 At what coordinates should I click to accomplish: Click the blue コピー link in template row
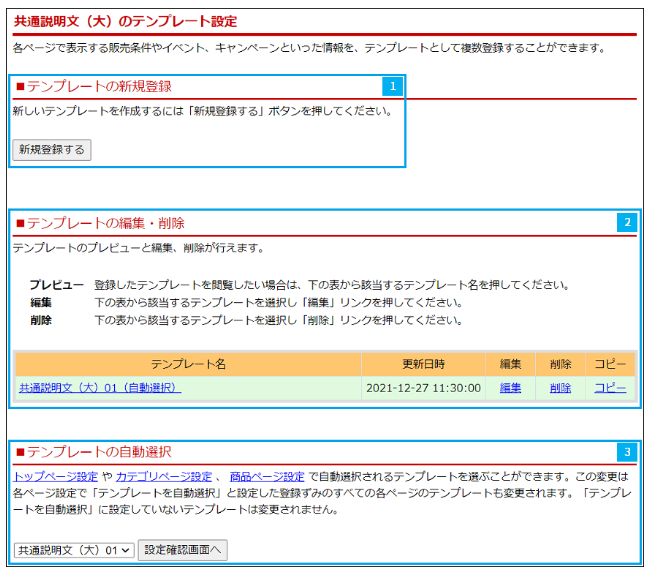(610, 388)
